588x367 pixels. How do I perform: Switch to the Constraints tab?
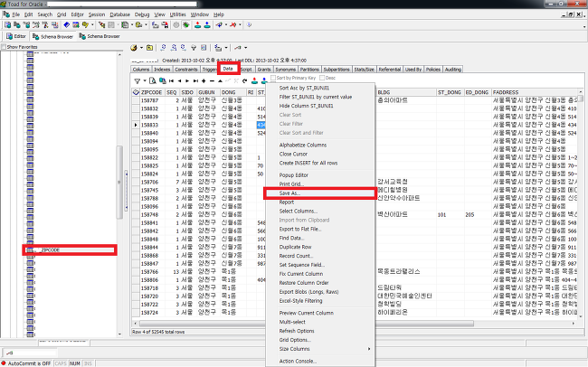click(x=186, y=70)
